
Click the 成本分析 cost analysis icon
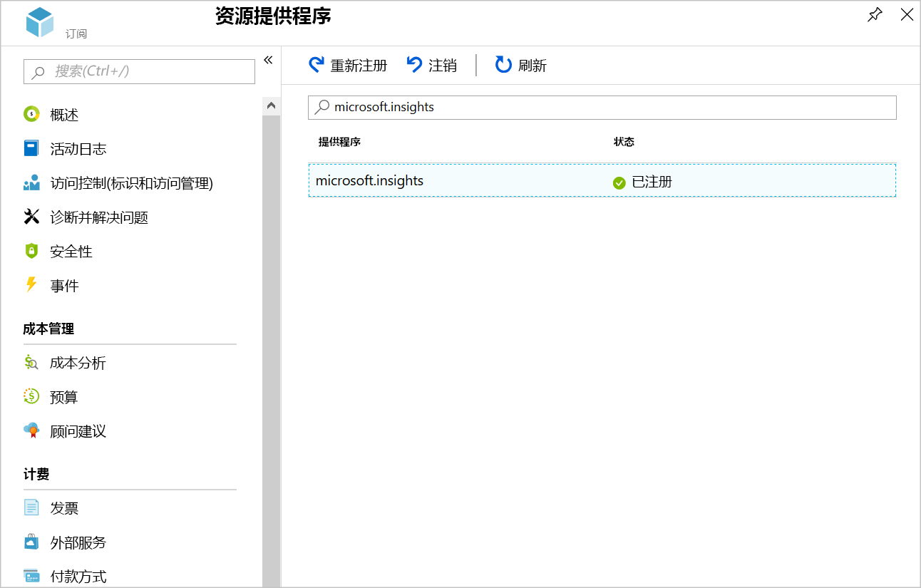pyautogui.click(x=31, y=362)
